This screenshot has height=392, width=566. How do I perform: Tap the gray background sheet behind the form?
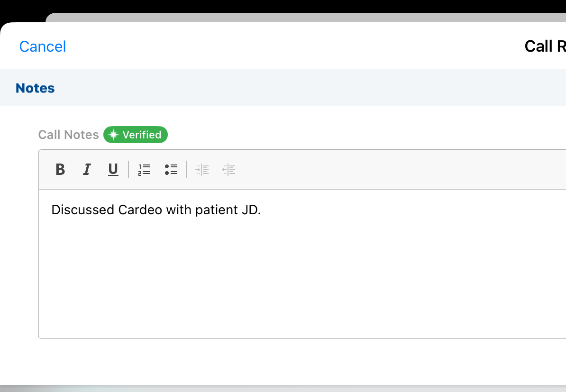[x=284, y=18]
